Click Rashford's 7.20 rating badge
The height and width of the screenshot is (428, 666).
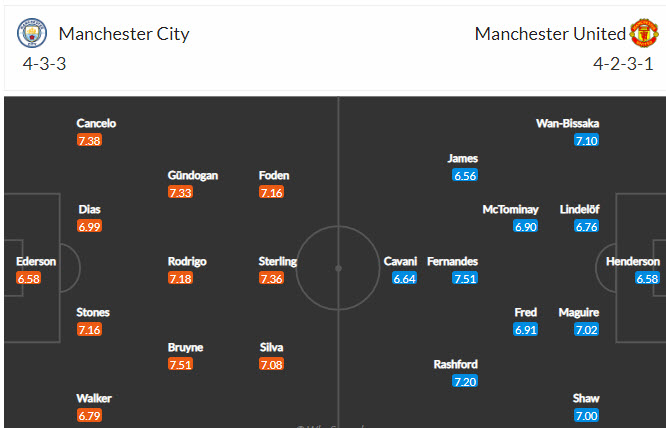[x=465, y=382]
